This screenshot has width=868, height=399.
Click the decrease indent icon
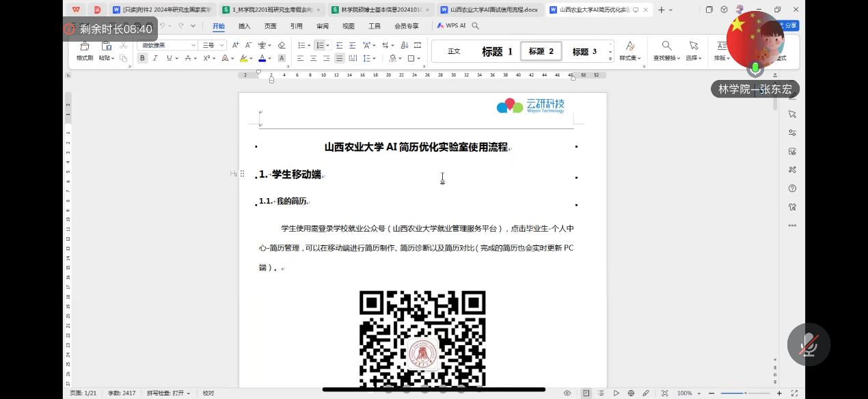(340, 45)
